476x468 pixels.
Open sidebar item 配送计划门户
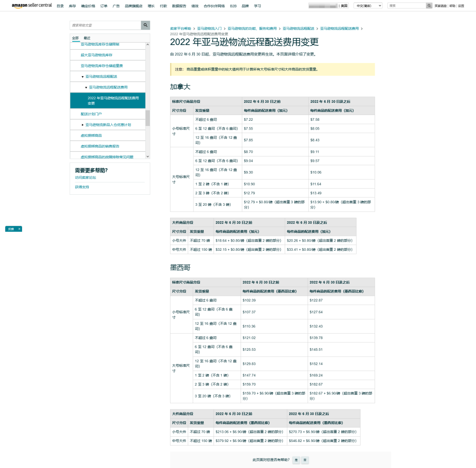tap(91, 114)
